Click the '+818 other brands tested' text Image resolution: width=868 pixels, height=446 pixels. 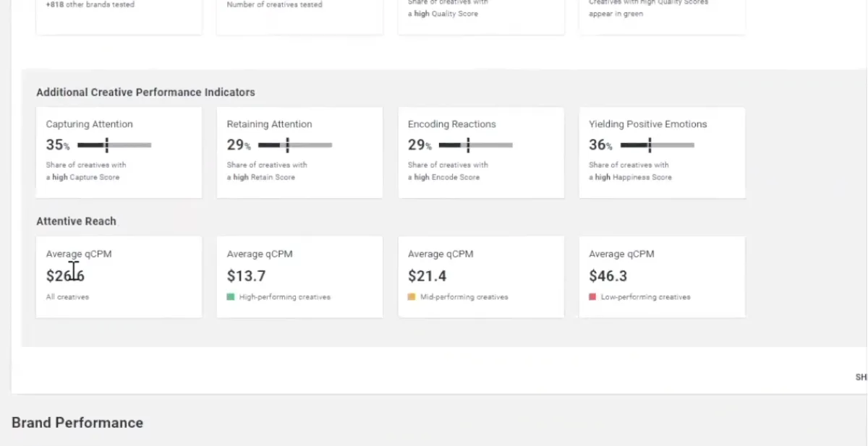(90, 4)
